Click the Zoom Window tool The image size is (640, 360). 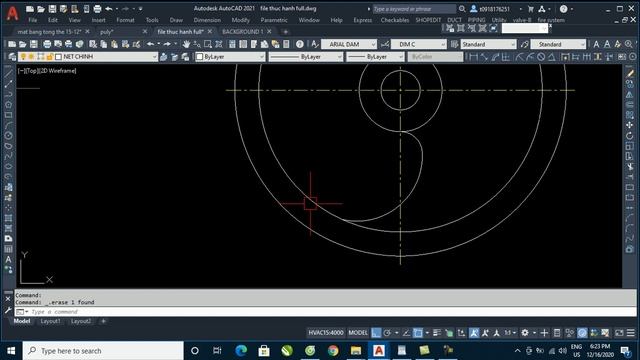(208, 44)
